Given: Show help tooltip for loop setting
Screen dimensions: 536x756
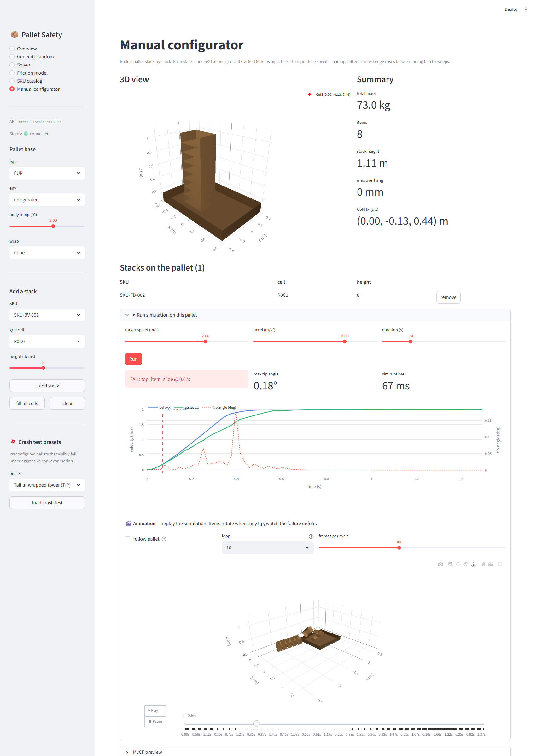Looking at the screenshot, I should pyautogui.click(x=311, y=536).
